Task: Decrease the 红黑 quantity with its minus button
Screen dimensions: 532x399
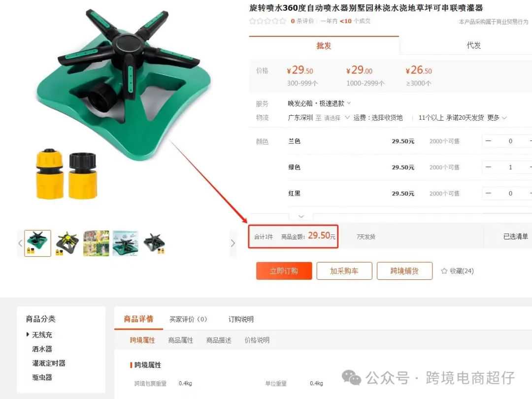Action: pyautogui.click(x=488, y=194)
